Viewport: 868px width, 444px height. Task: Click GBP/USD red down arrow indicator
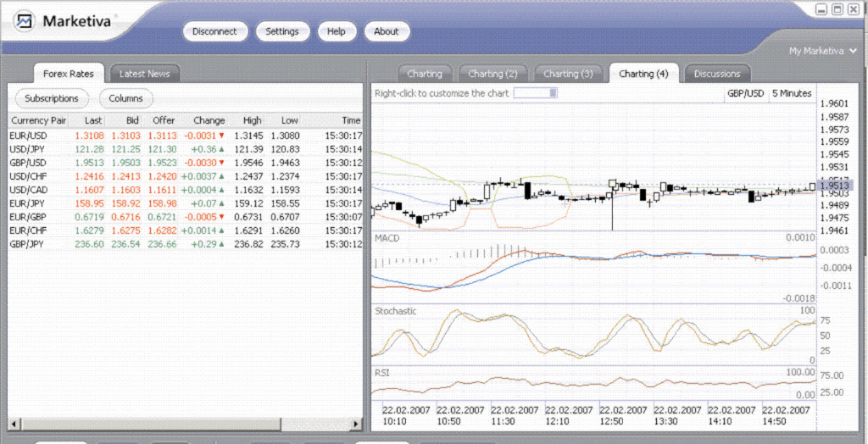221,163
